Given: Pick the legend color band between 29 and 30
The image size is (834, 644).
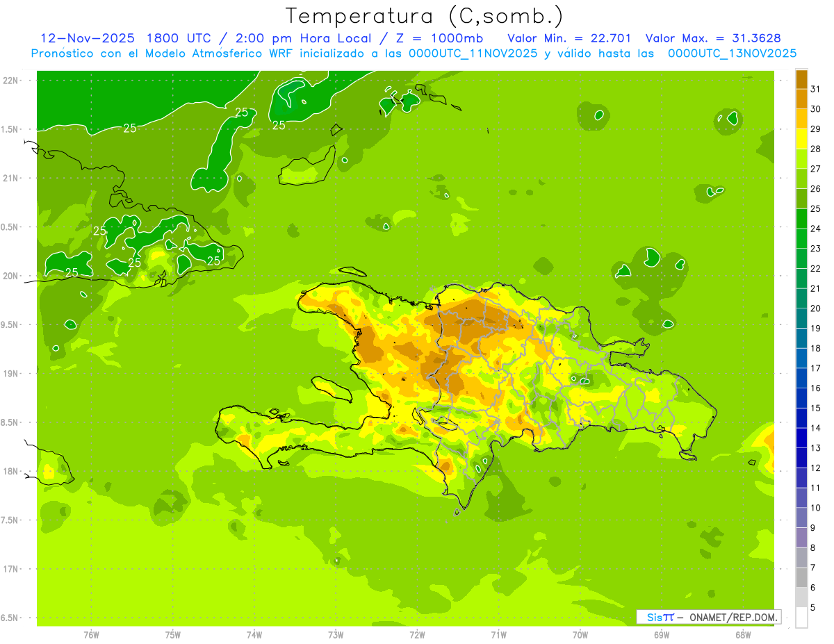Looking at the screenshot, I should [x=801, y=119].
